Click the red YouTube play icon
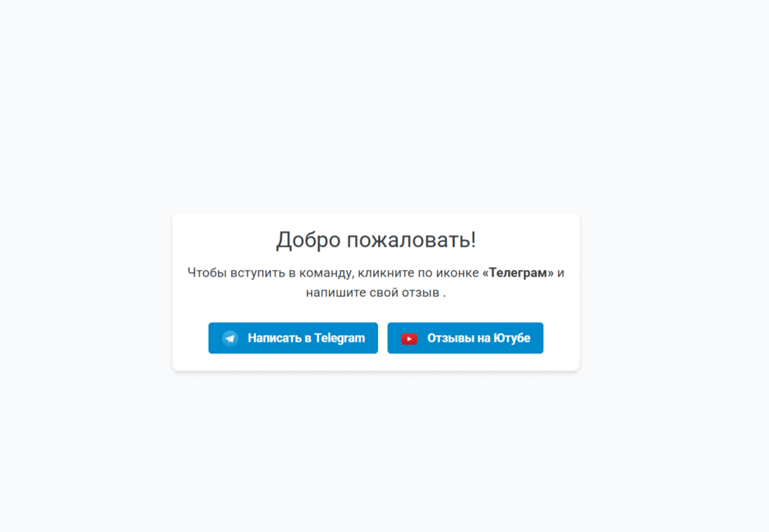 [409, 339]
